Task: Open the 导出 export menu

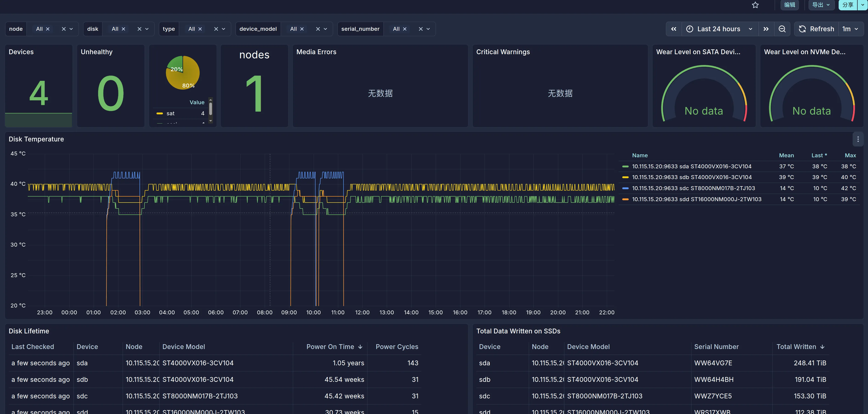Action: pyautogui.click(x=821, y=5)
